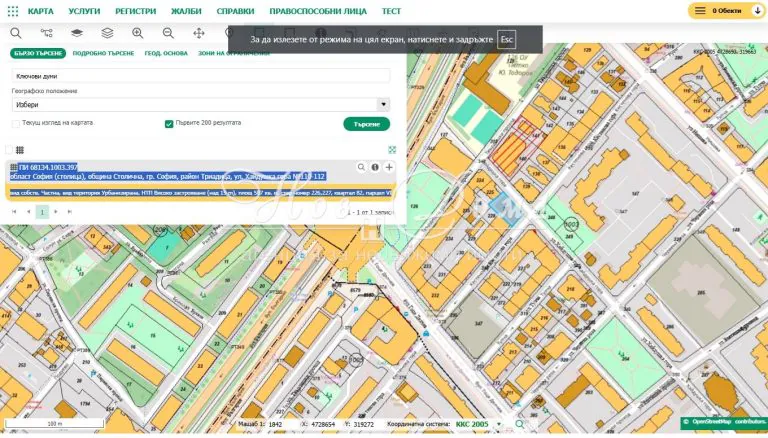Image resolution: width=768 pixels, height=438 pixels.
Task: Click the 'Ключови думи' keyword field
Action: tap(200, 75)
